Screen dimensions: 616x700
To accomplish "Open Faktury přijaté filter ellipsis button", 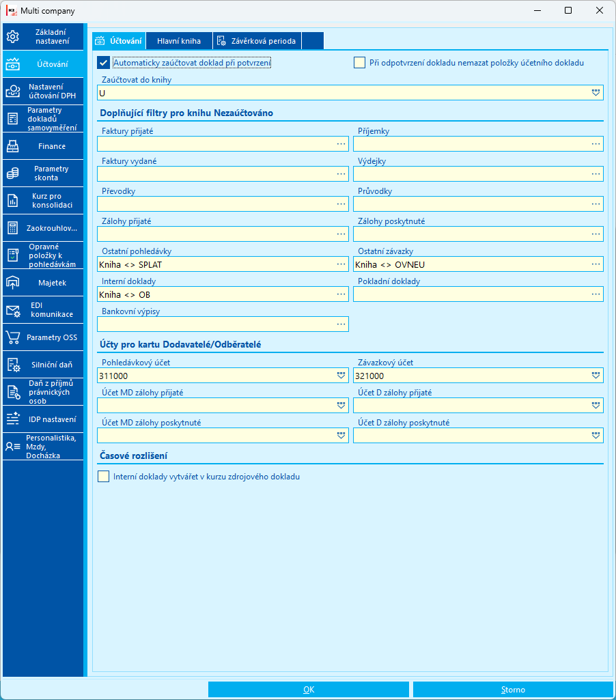I will (x=341, y=143).
